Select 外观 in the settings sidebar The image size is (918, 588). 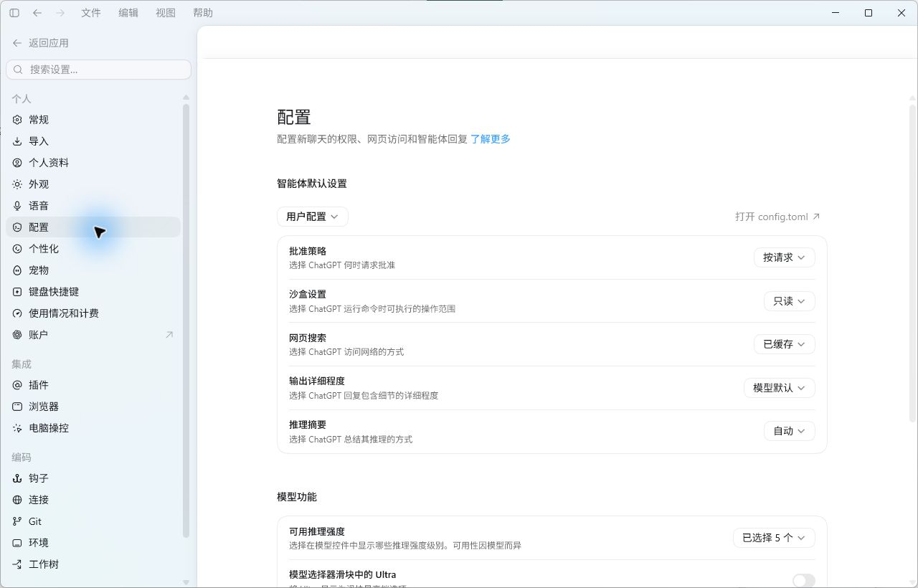(x=93, y=184)
